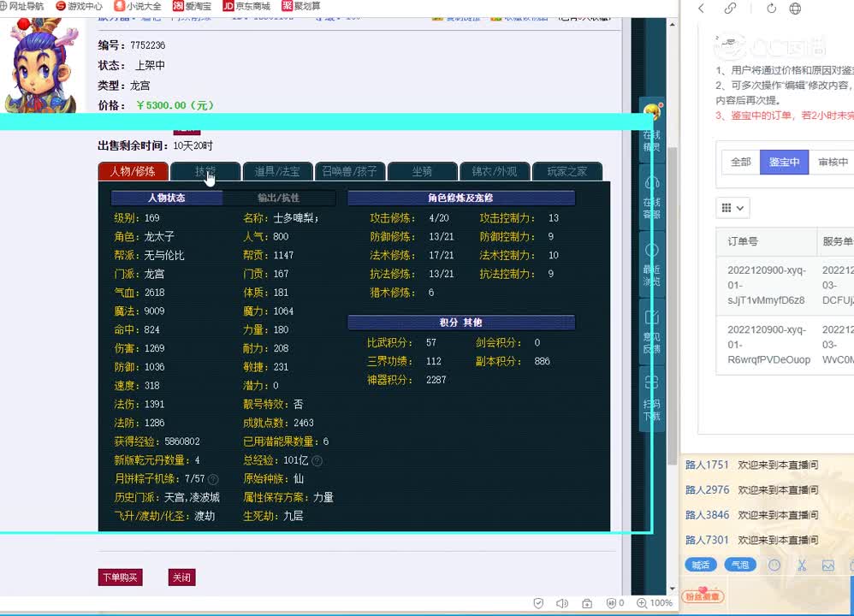Open the 爱淘宝 bookmark

pyautogui.click(x=192, y=6)
